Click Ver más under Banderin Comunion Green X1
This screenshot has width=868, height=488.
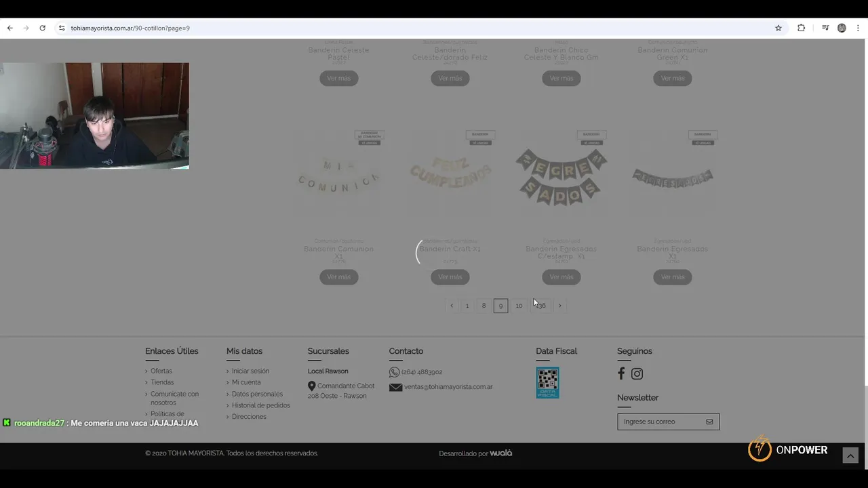[x=673, y=78]
